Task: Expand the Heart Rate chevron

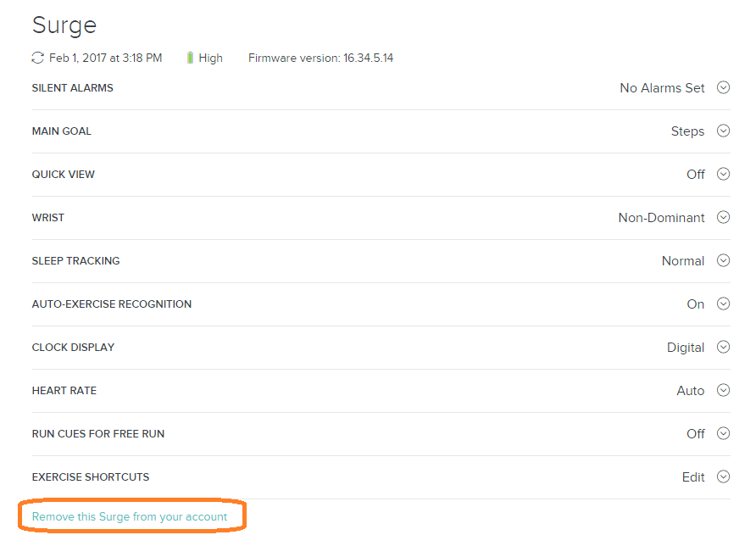Action: pos(723,390)
